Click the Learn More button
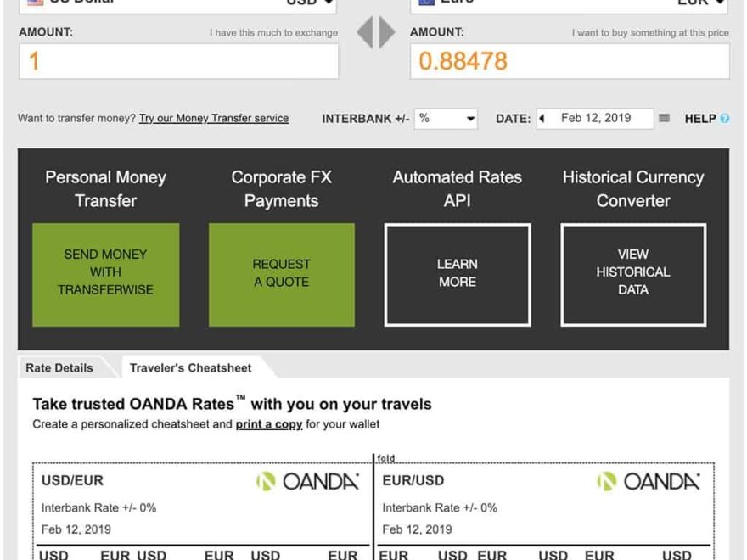Viewport: 747px width, 560px height. click(458, 273)
